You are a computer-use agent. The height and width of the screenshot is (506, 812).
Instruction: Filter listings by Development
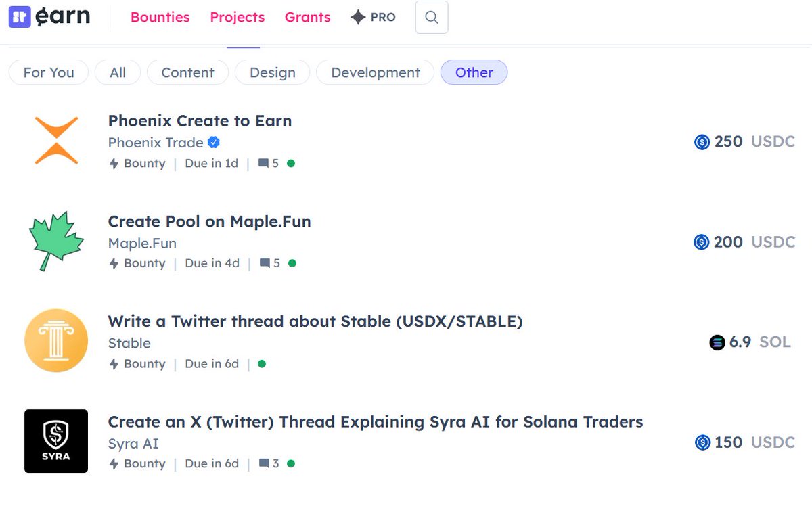tap(376, 72)
